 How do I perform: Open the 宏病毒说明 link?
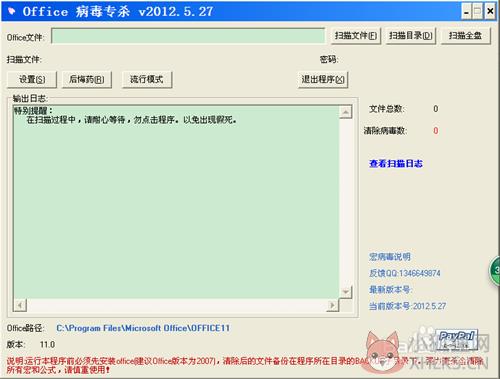(389, 257)
